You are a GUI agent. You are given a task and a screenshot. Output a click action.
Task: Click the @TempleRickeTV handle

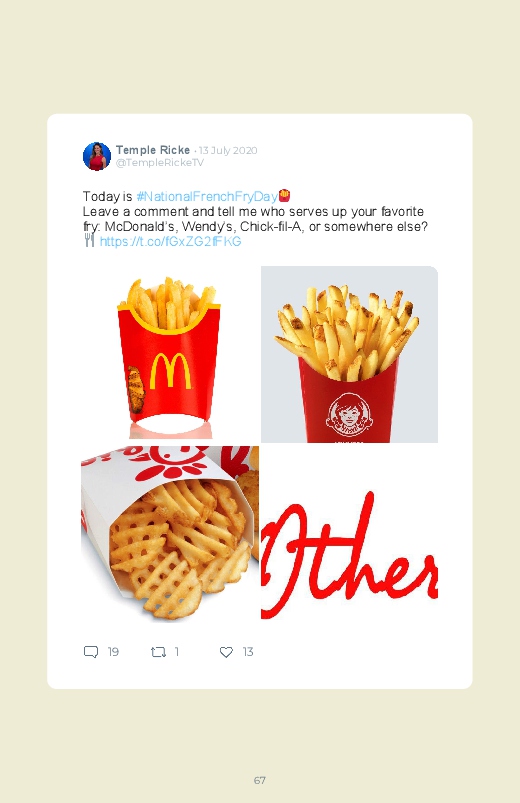pyautogui.click(x=160, y=162)
